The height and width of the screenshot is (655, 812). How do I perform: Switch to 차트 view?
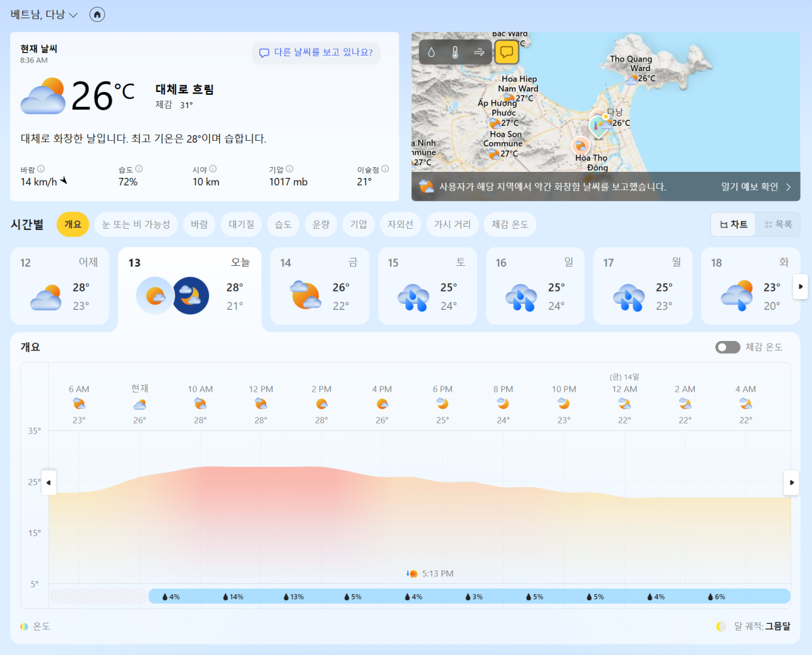[734, 225]
